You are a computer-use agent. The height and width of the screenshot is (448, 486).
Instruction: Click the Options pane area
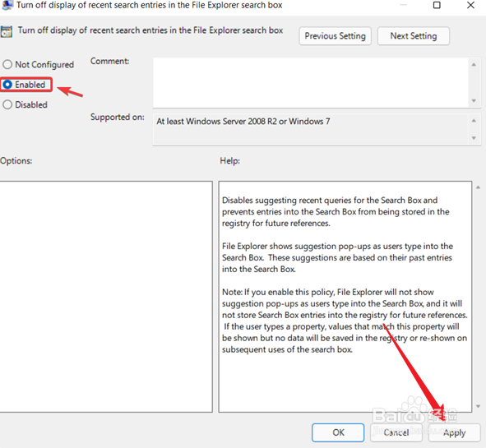pos(106,297)
